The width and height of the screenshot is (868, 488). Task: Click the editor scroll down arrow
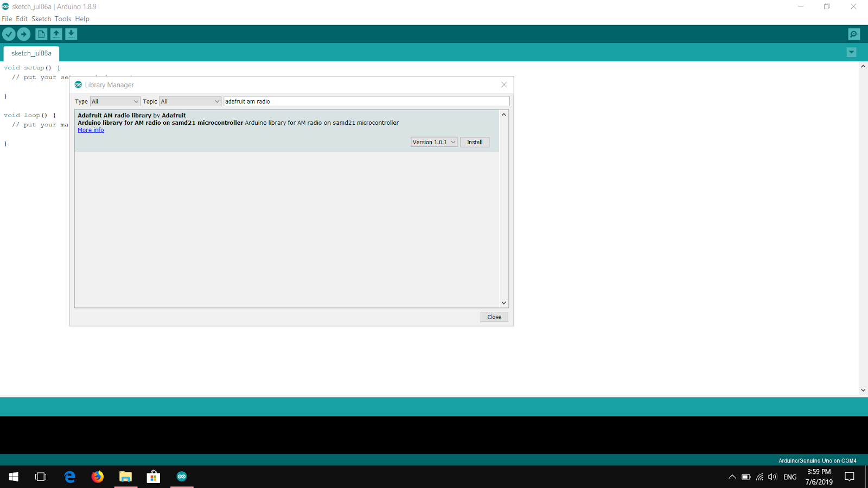pos(863,390)
